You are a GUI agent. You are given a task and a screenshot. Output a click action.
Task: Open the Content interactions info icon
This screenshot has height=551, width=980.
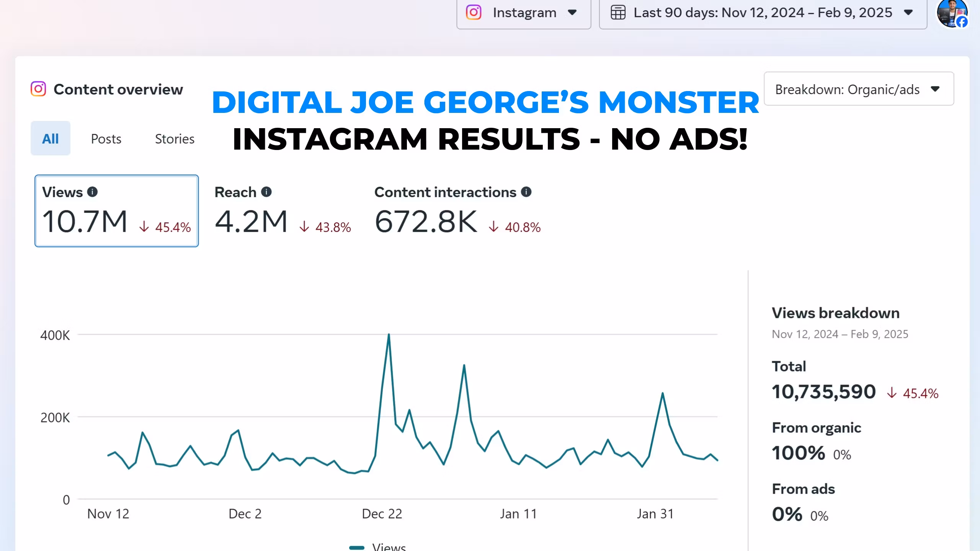click(526, 192)
